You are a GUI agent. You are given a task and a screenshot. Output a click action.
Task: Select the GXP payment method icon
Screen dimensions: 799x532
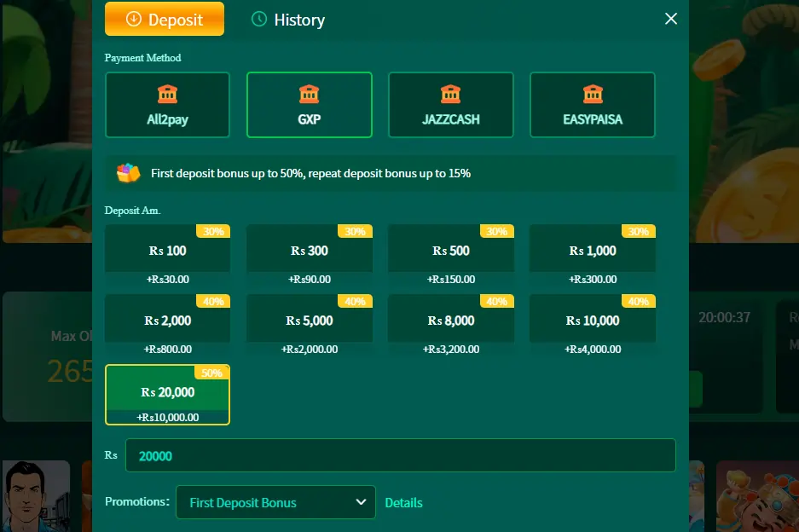[x=309, y=95]
